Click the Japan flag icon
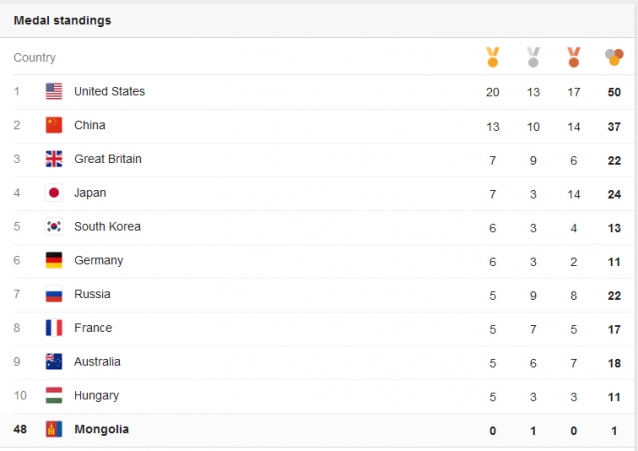This screenshot has height=451, width=638. coord(54,193)
